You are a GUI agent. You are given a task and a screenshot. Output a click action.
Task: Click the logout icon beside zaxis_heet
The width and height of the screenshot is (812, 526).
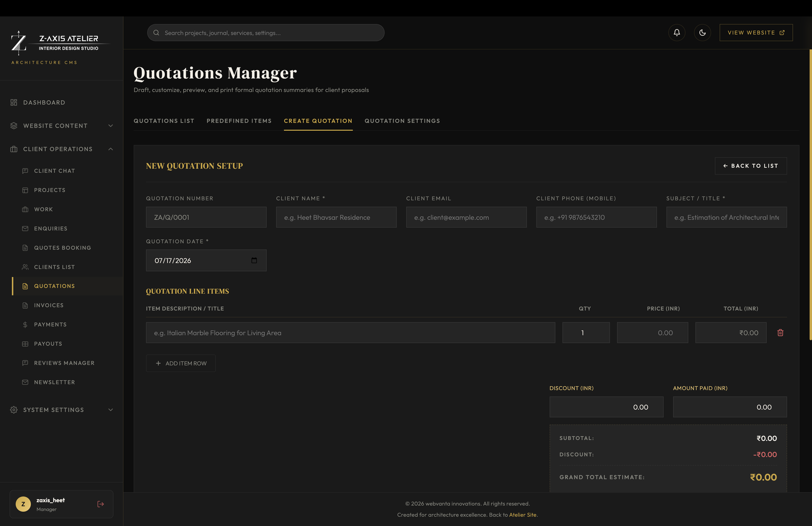[100, 504]
